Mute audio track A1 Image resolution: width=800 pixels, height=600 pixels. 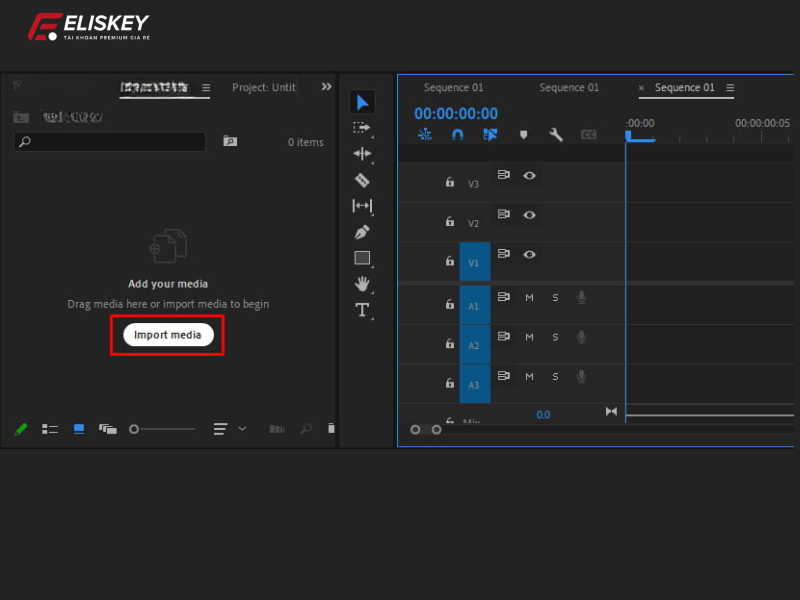[529, 297]
